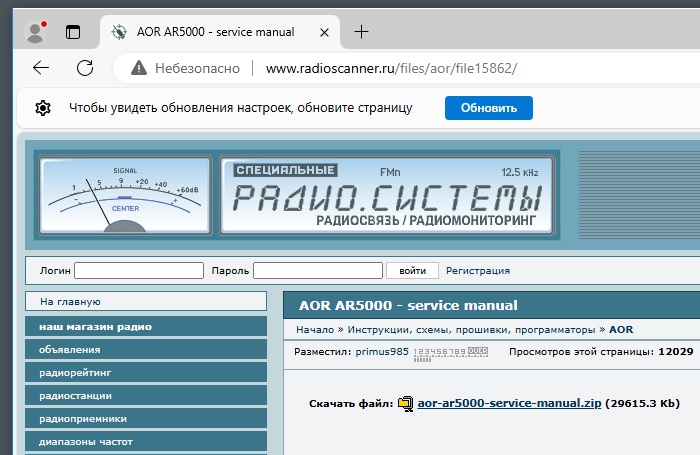The image size is (700, 455).
Task: Open объявления menu item
Action: 146,350
